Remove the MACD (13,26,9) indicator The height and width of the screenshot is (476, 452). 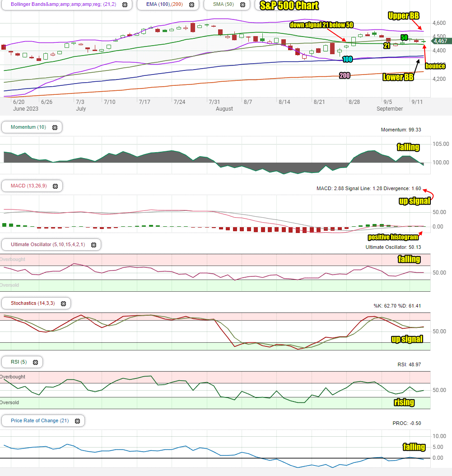pyautogui.click(x=55, y=186)
